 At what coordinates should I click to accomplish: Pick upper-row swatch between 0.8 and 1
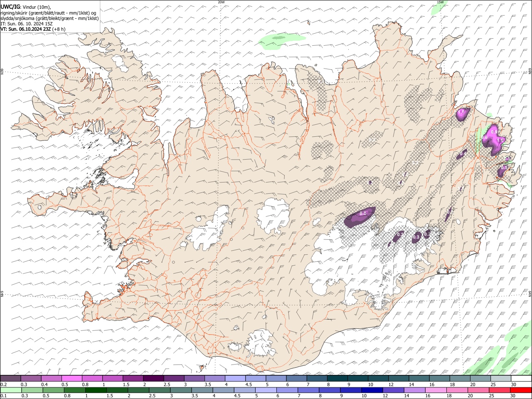pos(92,378)
